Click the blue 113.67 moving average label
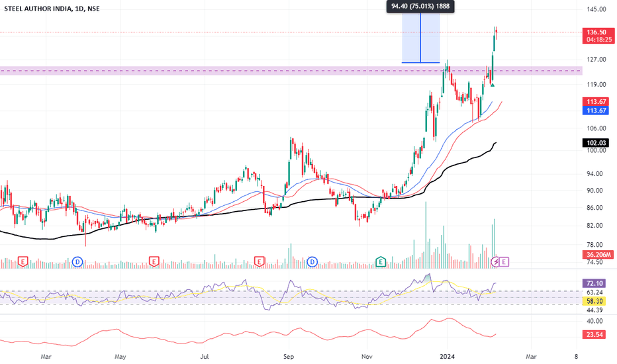The width and height of the screenshot is (617, 364). 596,111
